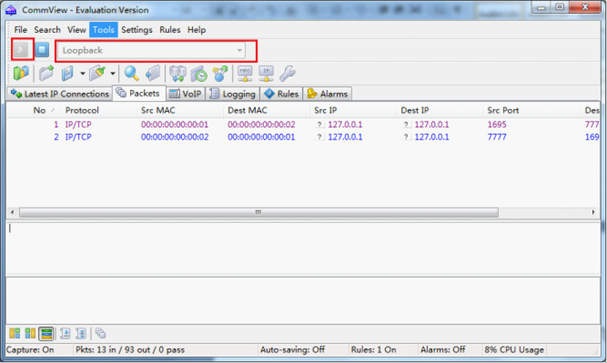This screenshot has width=607, height=363.
Task: Click Dest MAC 00:00:00:00:00:02 in packet 1
Action: (x=261, y=125)
